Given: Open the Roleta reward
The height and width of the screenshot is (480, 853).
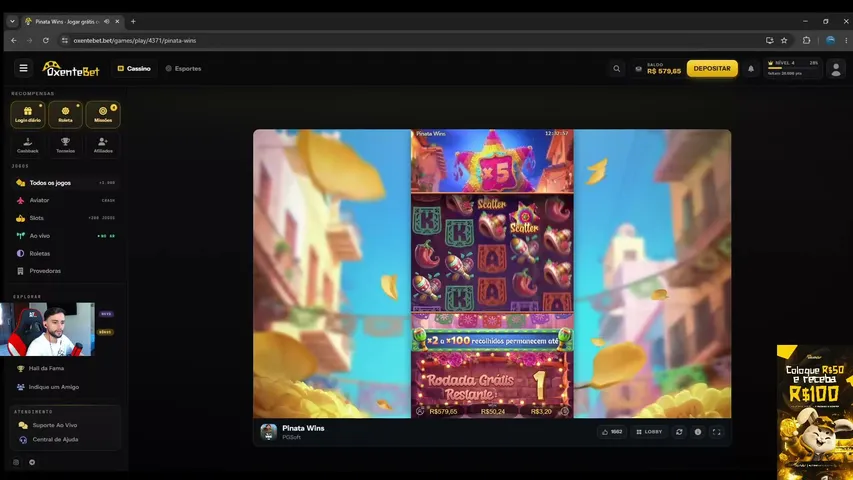Looking at the screenshot, I should coord(65,114).
